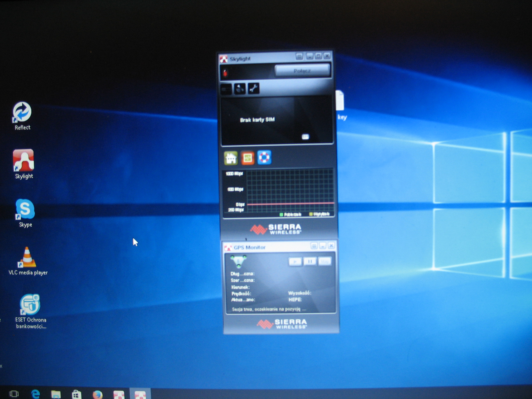The image size is (532, 399).
Task: Open the orange statistics graph icon
Action: 248,158
